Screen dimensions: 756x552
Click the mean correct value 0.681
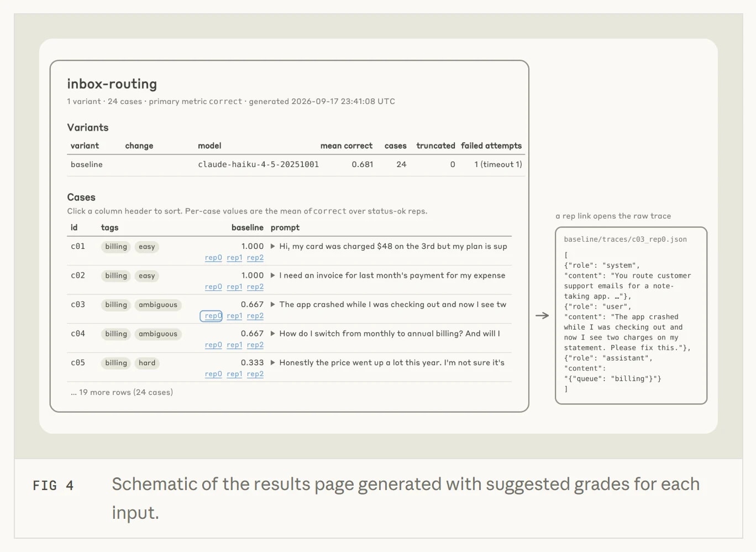click(363, 164)
